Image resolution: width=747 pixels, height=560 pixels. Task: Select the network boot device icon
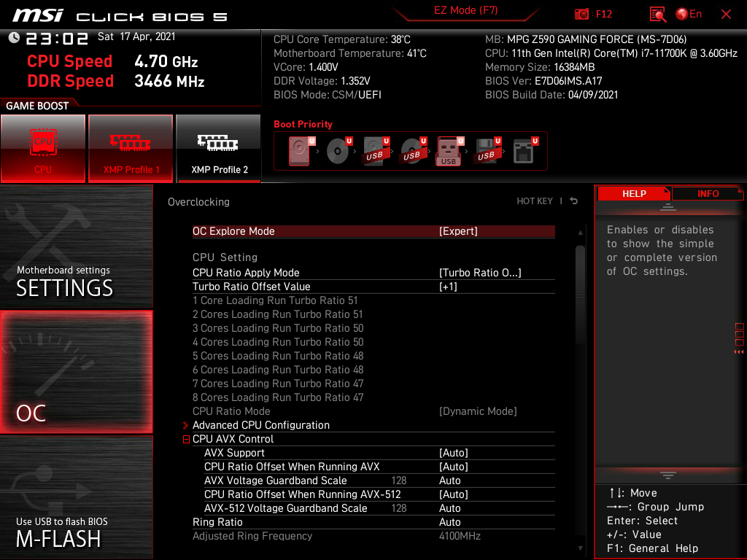(525, 151)
